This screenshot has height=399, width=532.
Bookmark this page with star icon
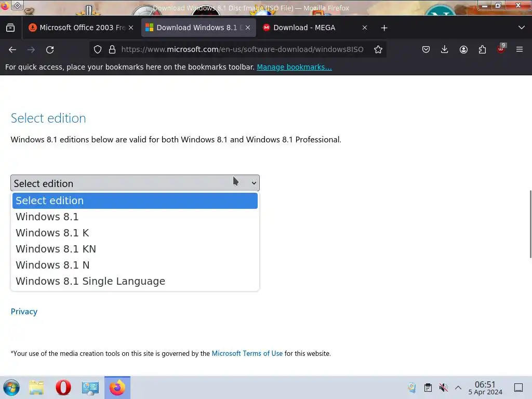[378, 49]
